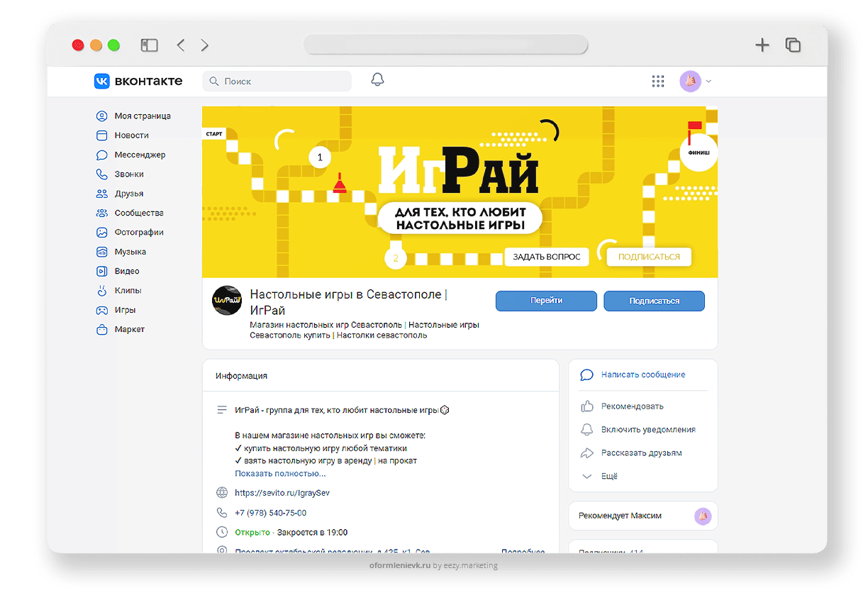Viewport: 868px width, 600px height.
Task: Open the VK services grid icon
Action: tap(658, 82)
